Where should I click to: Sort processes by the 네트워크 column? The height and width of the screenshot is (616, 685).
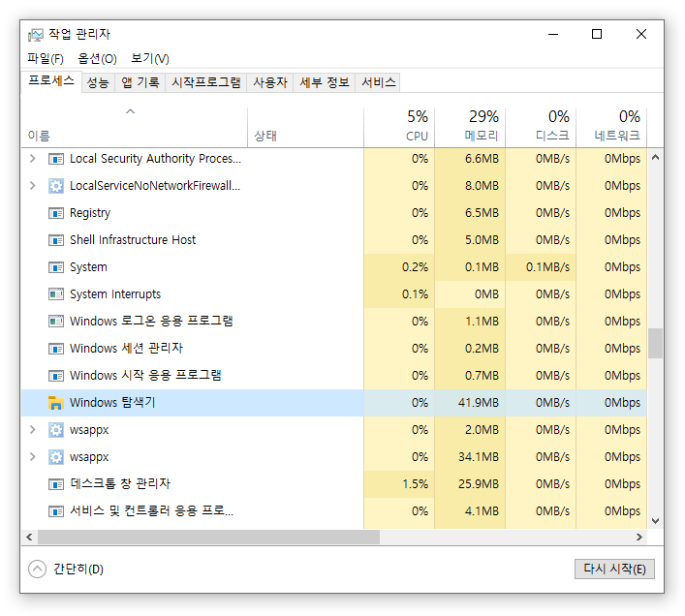coord(611,127)
